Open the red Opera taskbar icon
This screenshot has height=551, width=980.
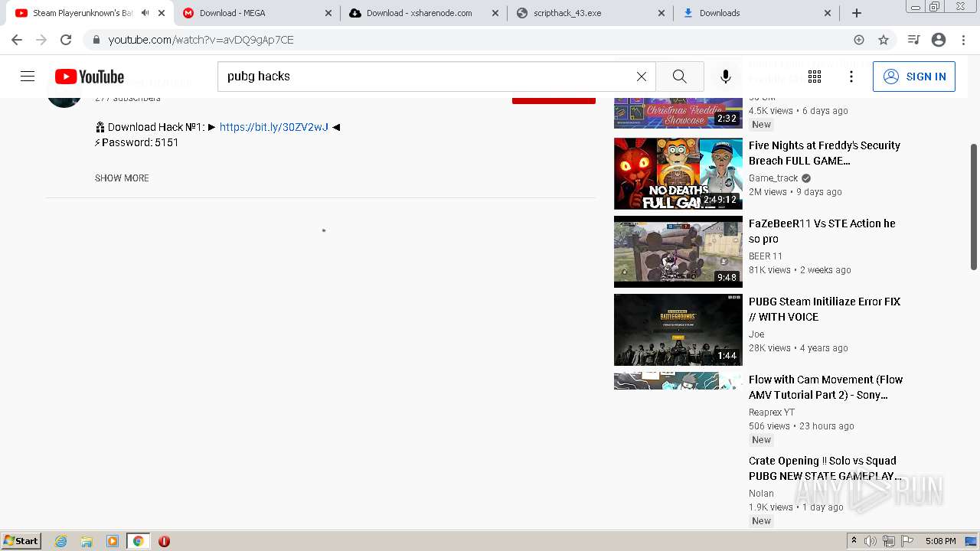164,541
